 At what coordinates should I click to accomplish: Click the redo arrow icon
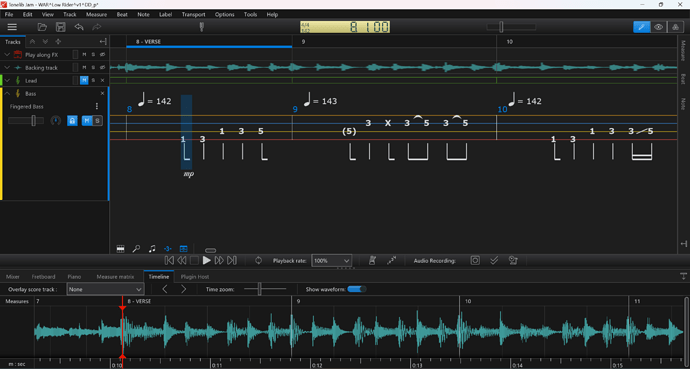pos(96,27)
